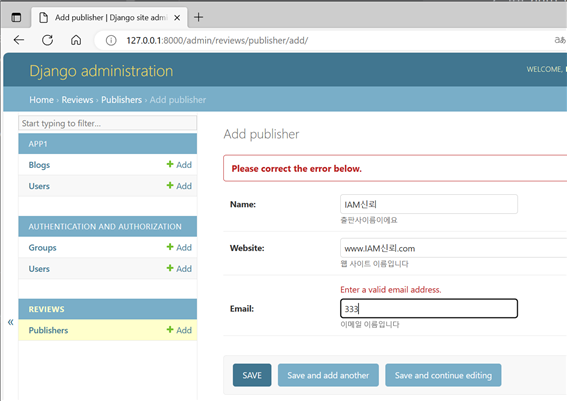The width and height of the screenshot is (569, 403).
Task: Click the SAVE button
Action: [x=252, y=375]
